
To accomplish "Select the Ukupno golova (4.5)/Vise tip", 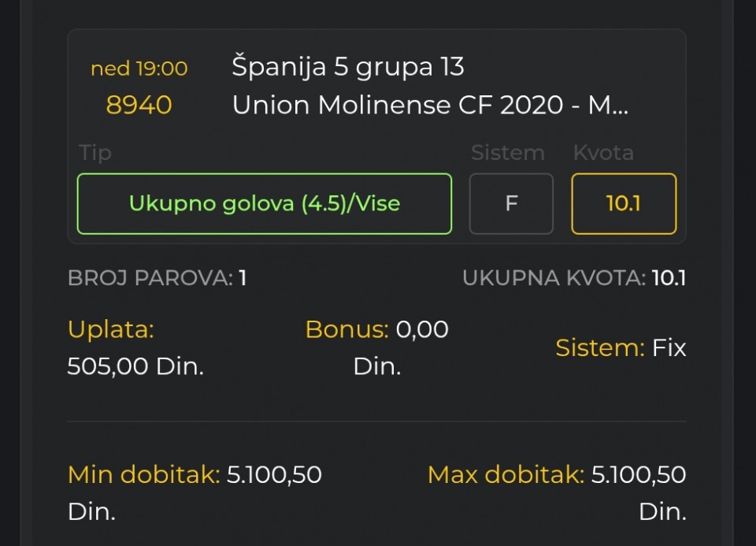I will pyautogui.click(x=265, y=203).
